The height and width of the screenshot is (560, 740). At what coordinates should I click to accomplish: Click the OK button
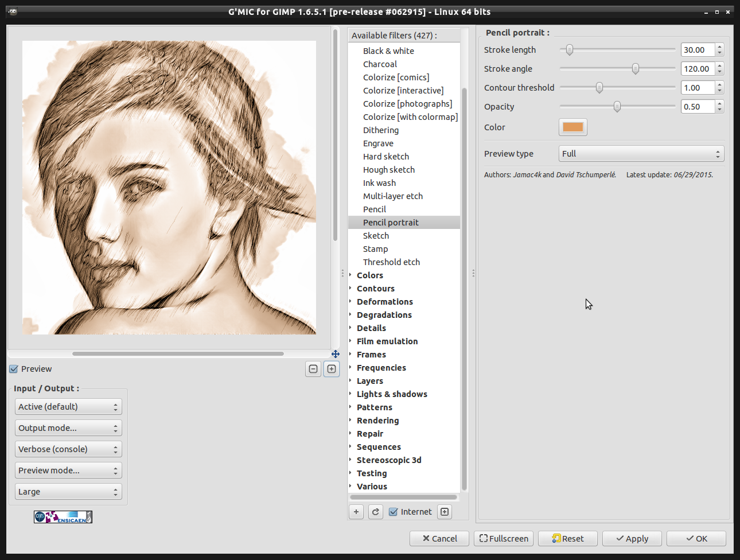pos(696,539)
